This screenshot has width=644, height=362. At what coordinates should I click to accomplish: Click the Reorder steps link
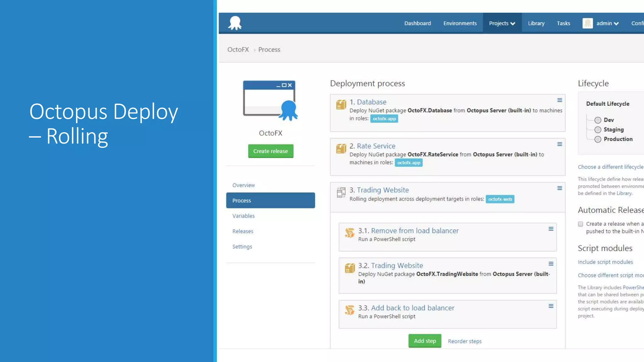[x=465, y=341]
